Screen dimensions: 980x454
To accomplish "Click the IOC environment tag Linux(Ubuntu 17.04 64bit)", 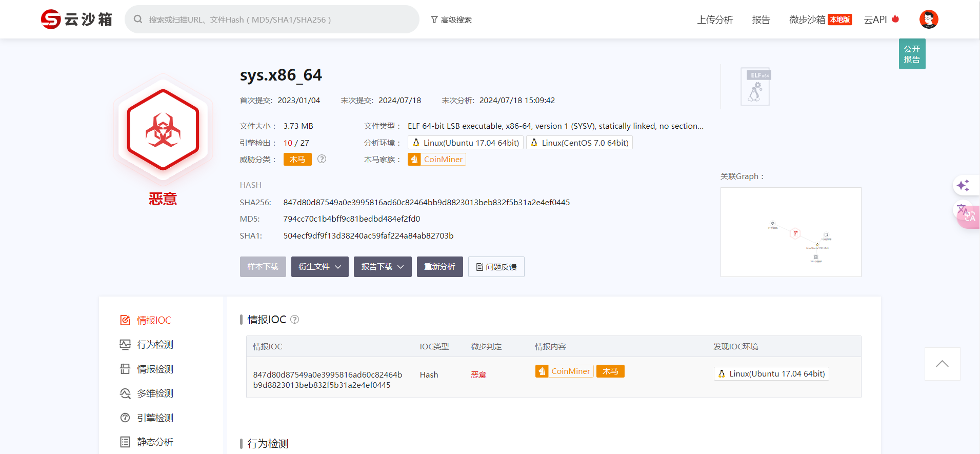I will 771,374.
